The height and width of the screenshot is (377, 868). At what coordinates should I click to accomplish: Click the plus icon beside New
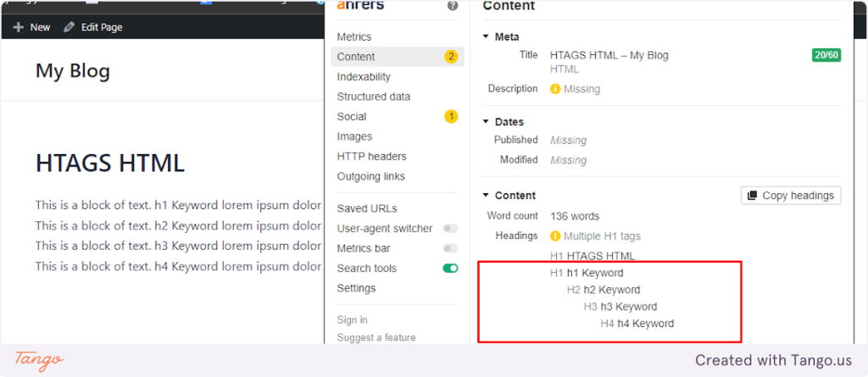(19, 27)
